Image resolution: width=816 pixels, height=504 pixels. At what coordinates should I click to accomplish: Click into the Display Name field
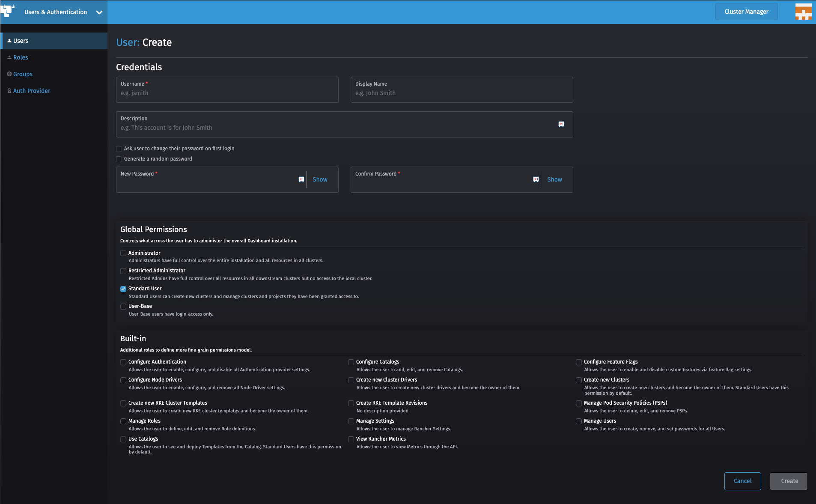[462, 93]
